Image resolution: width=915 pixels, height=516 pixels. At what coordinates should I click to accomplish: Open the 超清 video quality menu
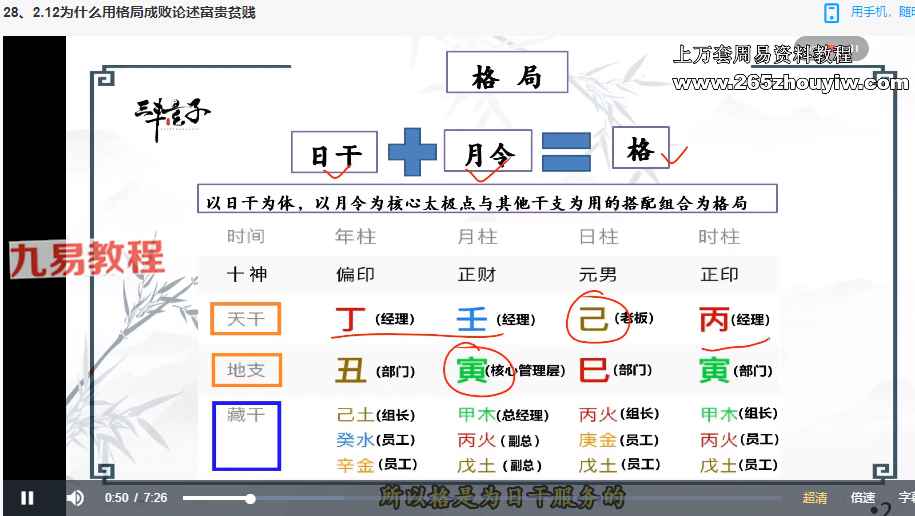815,498
